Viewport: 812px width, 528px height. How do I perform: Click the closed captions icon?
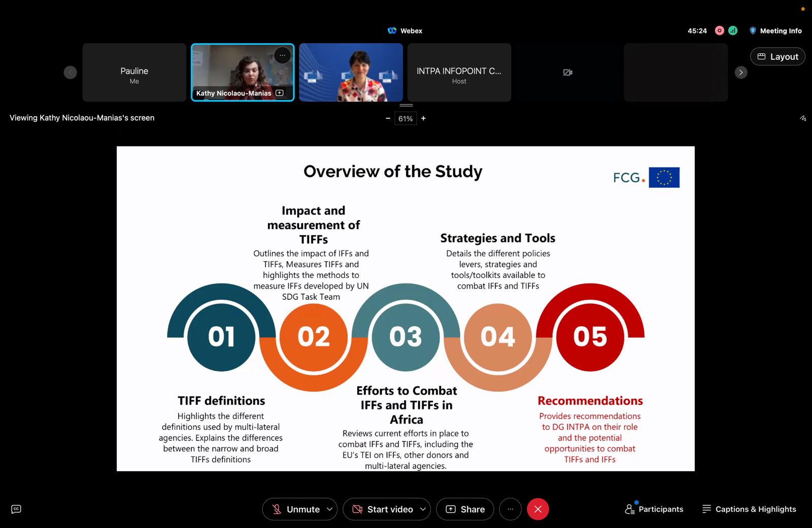pos(16,509)
